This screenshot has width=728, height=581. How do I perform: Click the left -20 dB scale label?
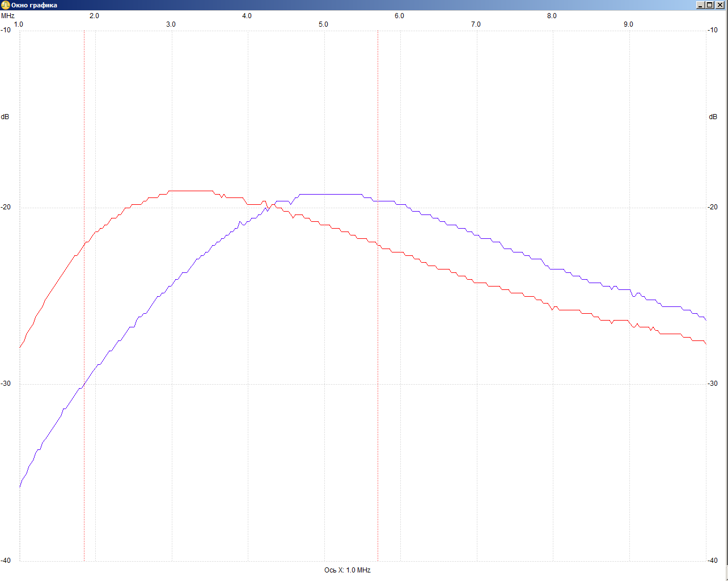(x=6, y=207)
